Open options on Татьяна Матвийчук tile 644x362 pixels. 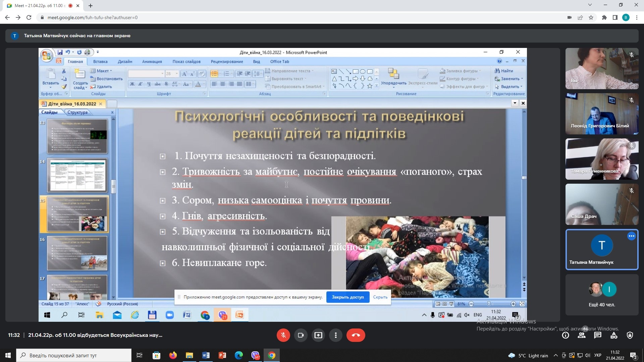point(631,236)
